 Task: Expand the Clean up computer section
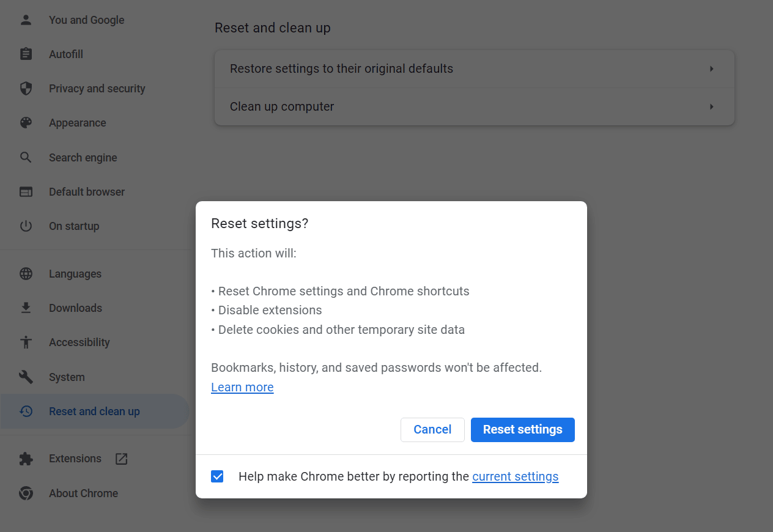coord(474,106)
